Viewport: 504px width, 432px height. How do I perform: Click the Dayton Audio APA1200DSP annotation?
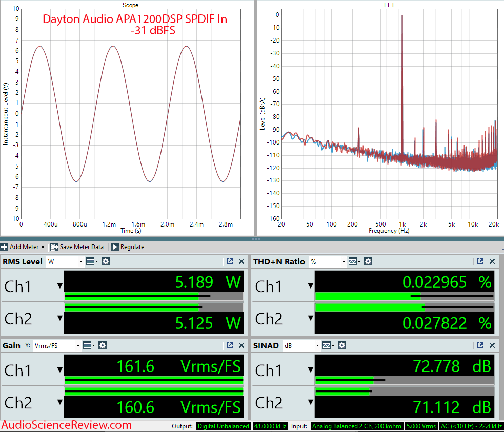pos(135,25)
